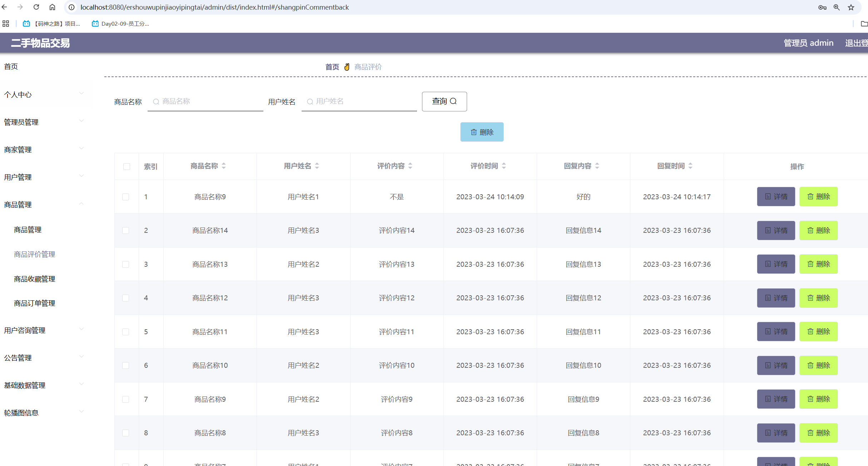Check the checkbox for index 1
The image size is (868, 466).
tap(125, 197)
